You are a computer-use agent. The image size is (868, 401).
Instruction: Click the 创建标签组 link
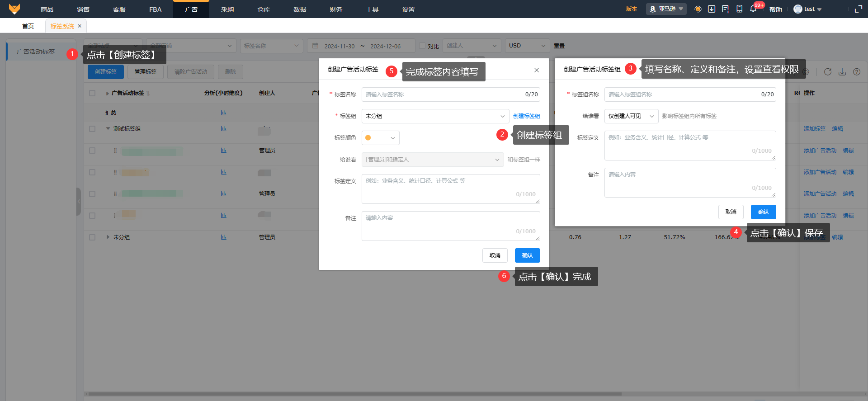coord(527,116)
